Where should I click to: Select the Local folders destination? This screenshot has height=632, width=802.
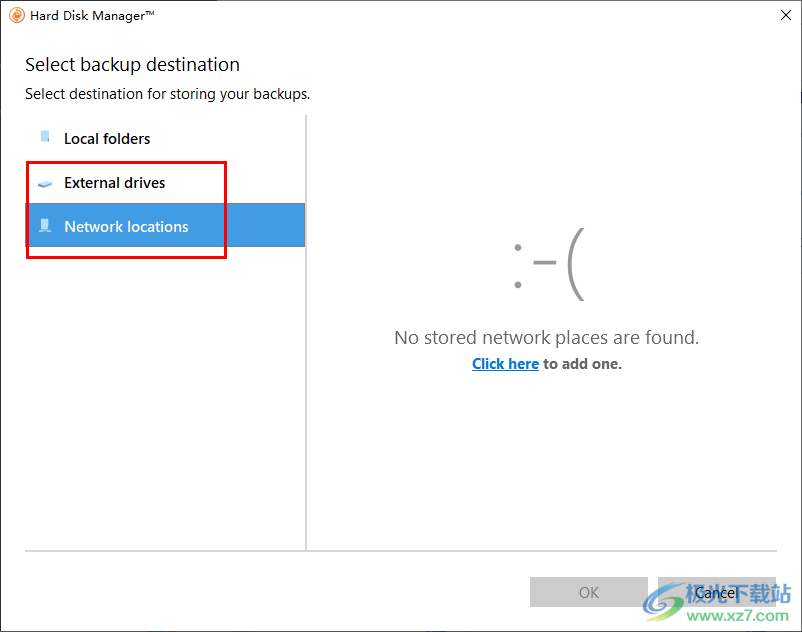click(165, 139)
